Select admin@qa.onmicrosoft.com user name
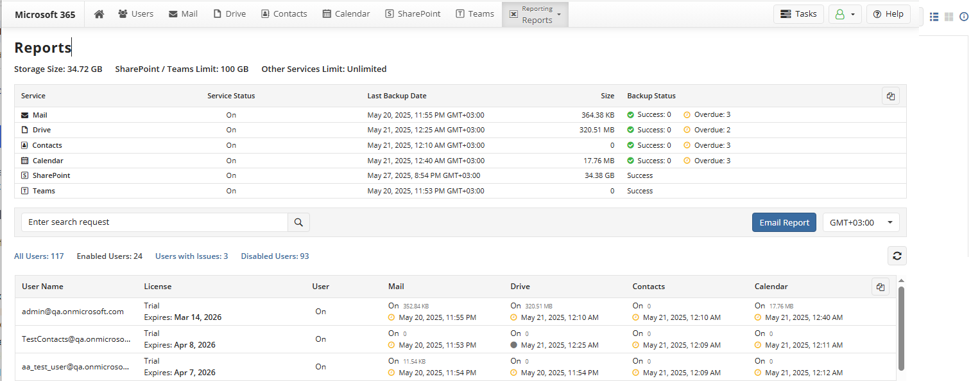 (73, 312)
